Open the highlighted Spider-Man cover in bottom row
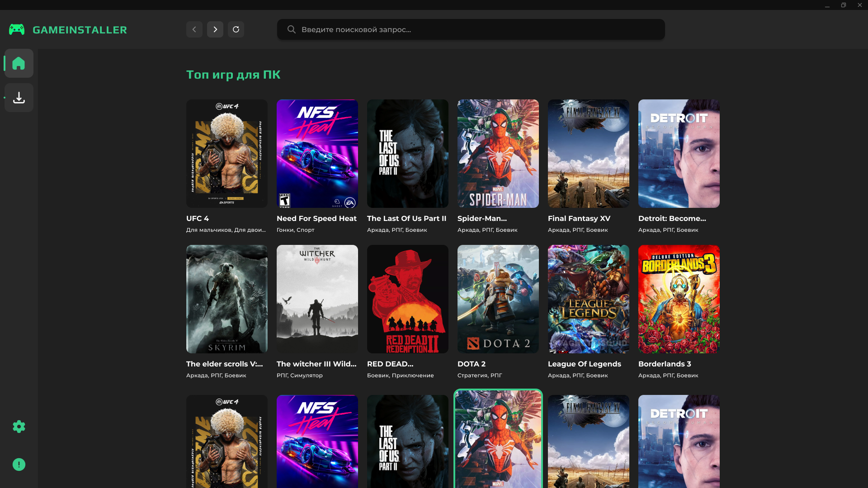The height and width of the screenshot is (488, 868). 498,439
